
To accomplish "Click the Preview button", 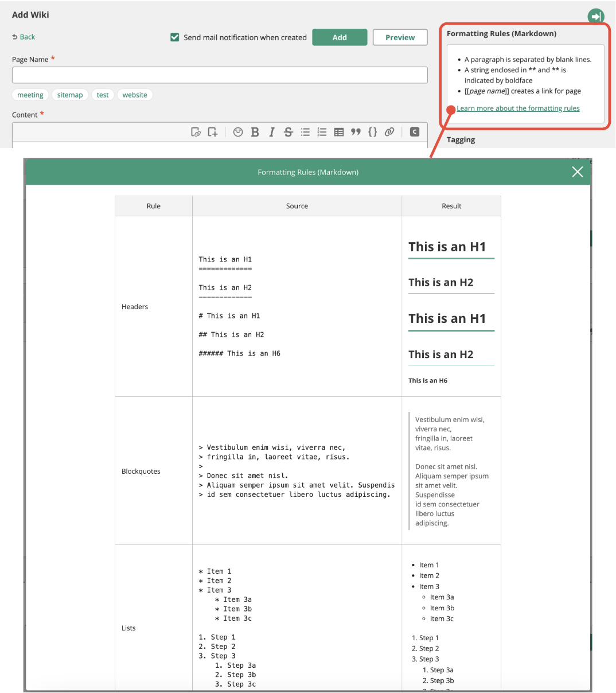I will [x=400, y=37].
